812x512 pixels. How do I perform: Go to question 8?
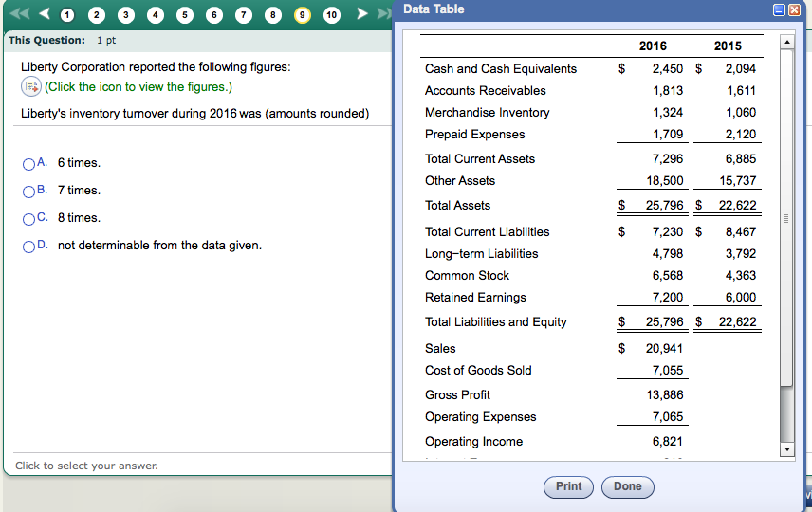[x=273, y=15]
